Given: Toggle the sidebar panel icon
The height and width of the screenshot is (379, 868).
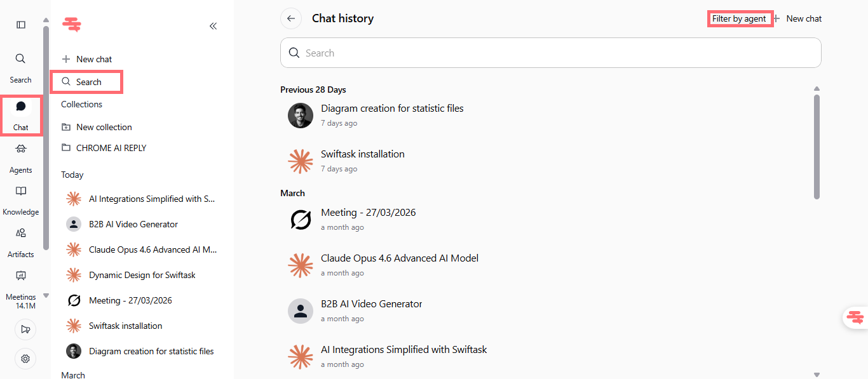Looking at the screenshot, I should [21, 25].
